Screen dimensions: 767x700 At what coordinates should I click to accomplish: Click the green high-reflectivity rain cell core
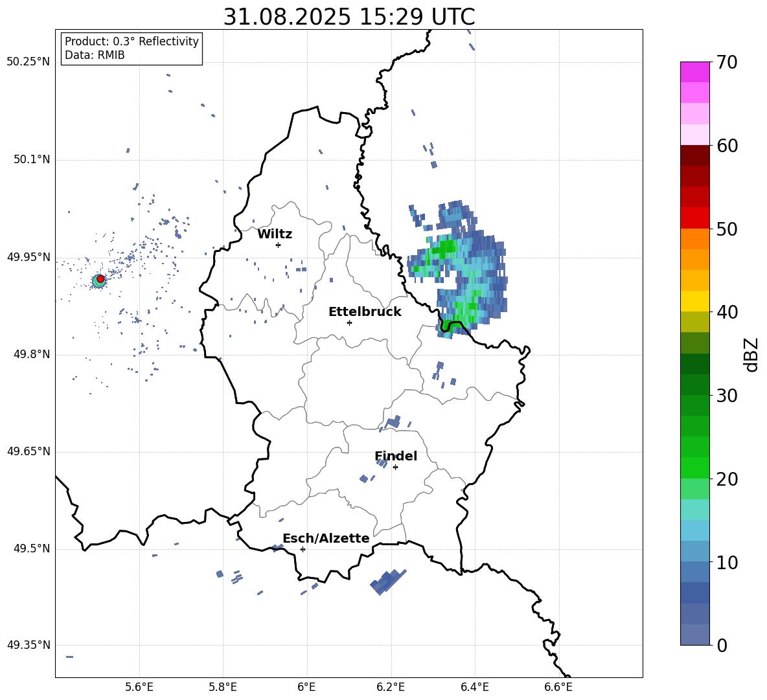444,249
